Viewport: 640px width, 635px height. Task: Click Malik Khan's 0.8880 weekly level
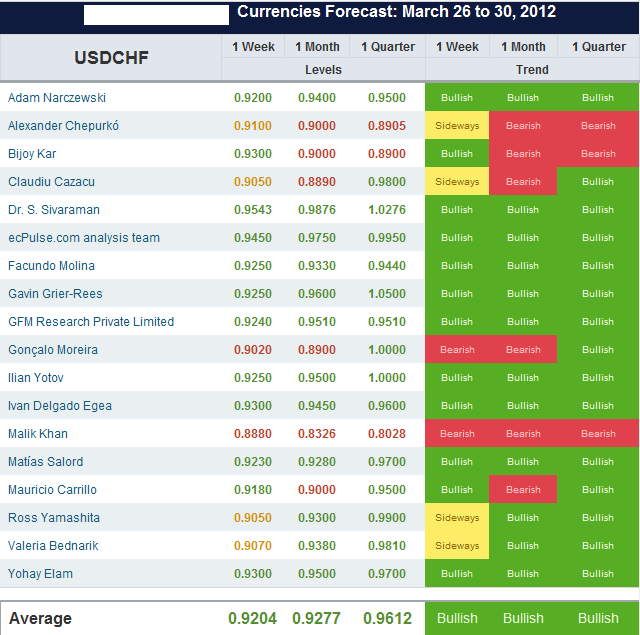(253, 434)
